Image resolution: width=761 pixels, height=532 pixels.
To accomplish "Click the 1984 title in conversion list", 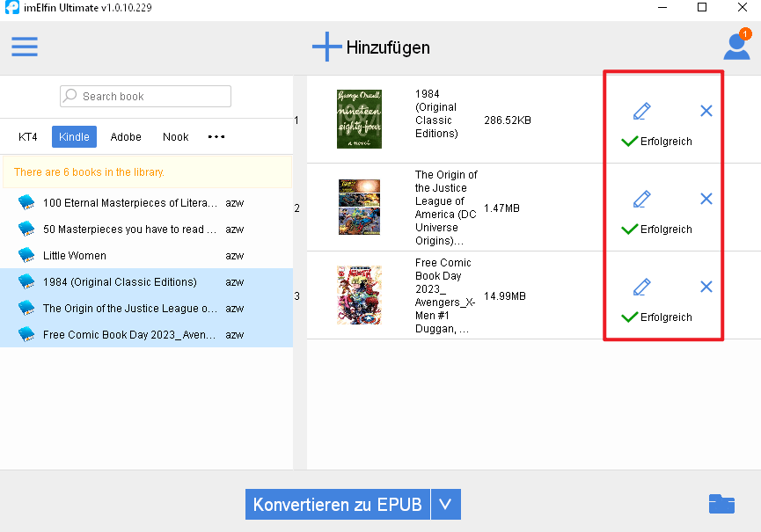I will (x=436, y=113).
